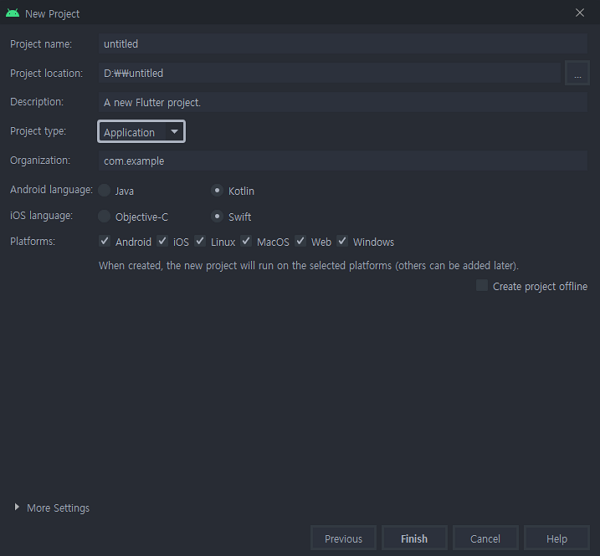The height and width of the screenshot is (556, 600).
Task: Click the Project name input field
Action: tap(343, 44)
